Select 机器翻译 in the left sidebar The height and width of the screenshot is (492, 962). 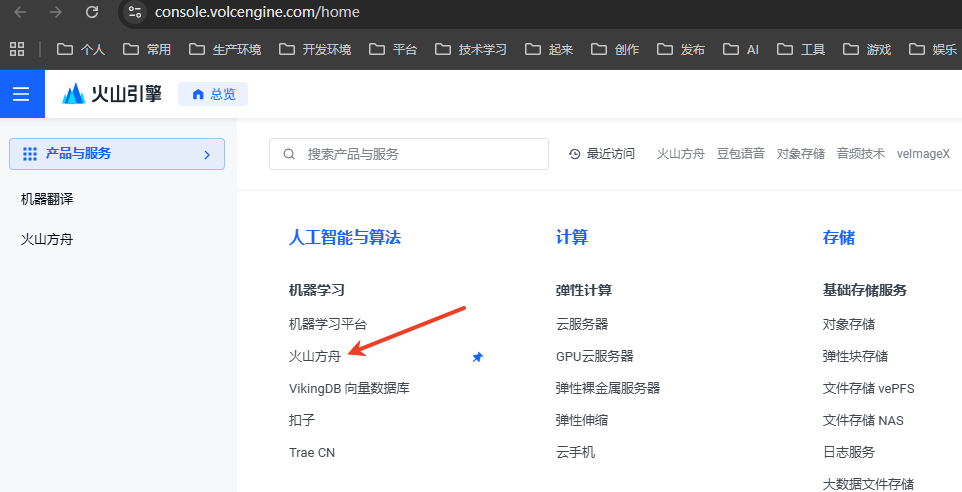(x=47, y=199)
